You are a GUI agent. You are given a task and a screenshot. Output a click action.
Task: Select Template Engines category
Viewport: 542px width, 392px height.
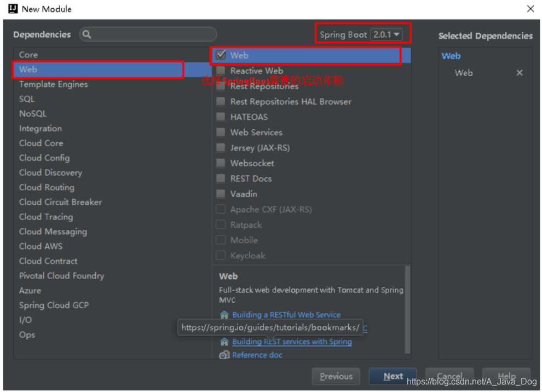112,84
